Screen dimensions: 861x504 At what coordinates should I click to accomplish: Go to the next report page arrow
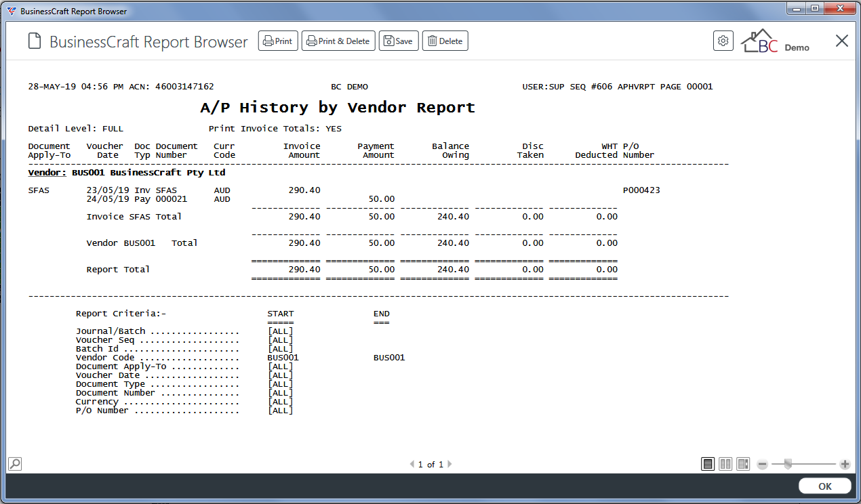(449, 465)
